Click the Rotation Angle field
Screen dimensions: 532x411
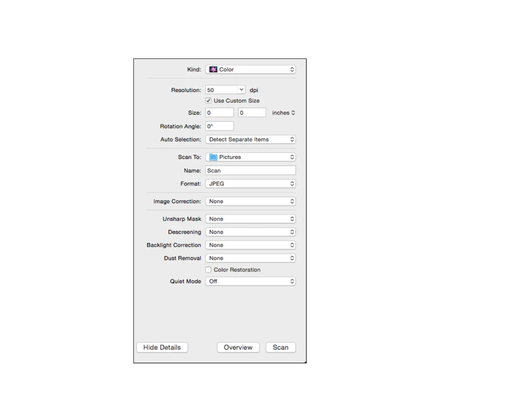point(220,126)
